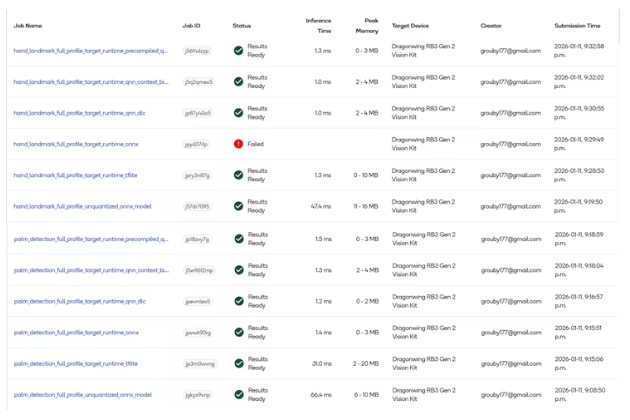This screenshot has height=420, width=630.
Task: Click green check icon for hand_landmark qnn_dlc job
Action: [x=238, y=112]
